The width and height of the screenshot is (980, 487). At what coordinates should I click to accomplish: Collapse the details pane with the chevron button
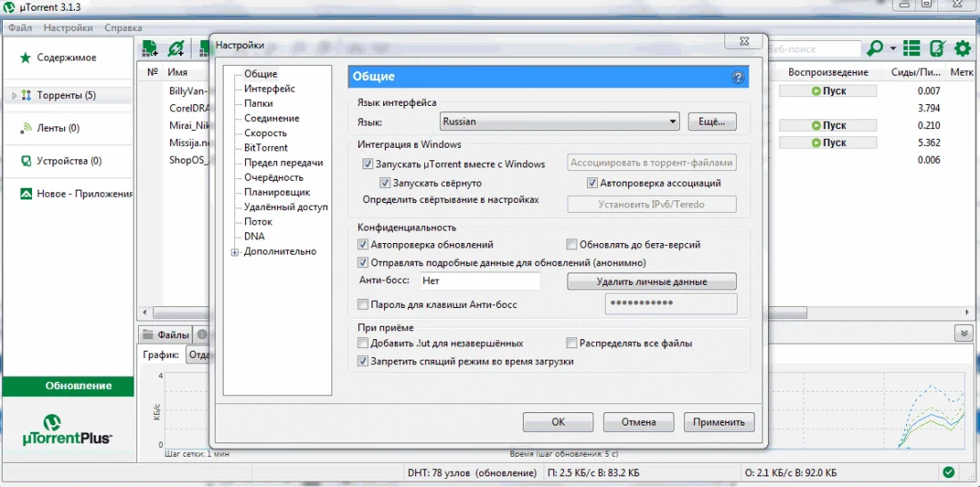pos(963,333)
